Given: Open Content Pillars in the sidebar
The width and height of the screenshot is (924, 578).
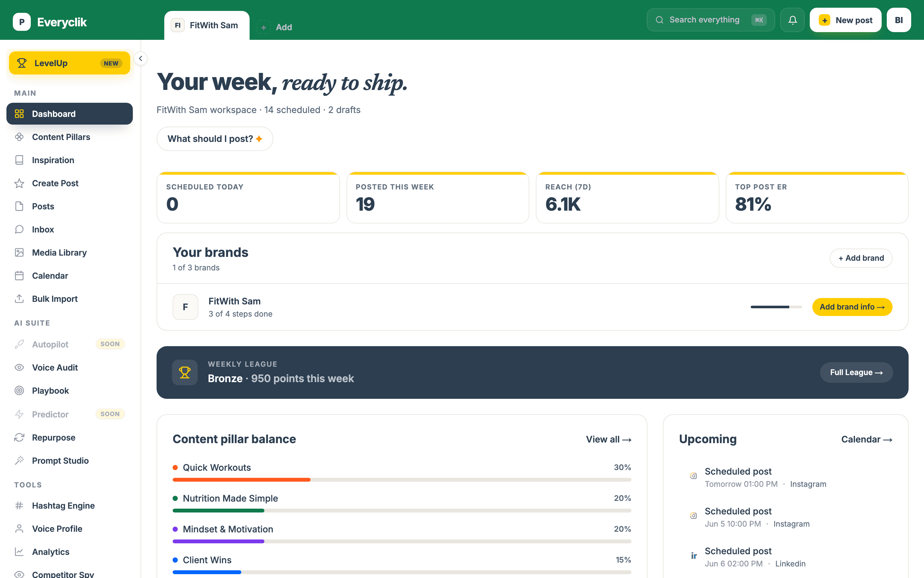Looking at the screenshot, I should (x=70, y=137).
